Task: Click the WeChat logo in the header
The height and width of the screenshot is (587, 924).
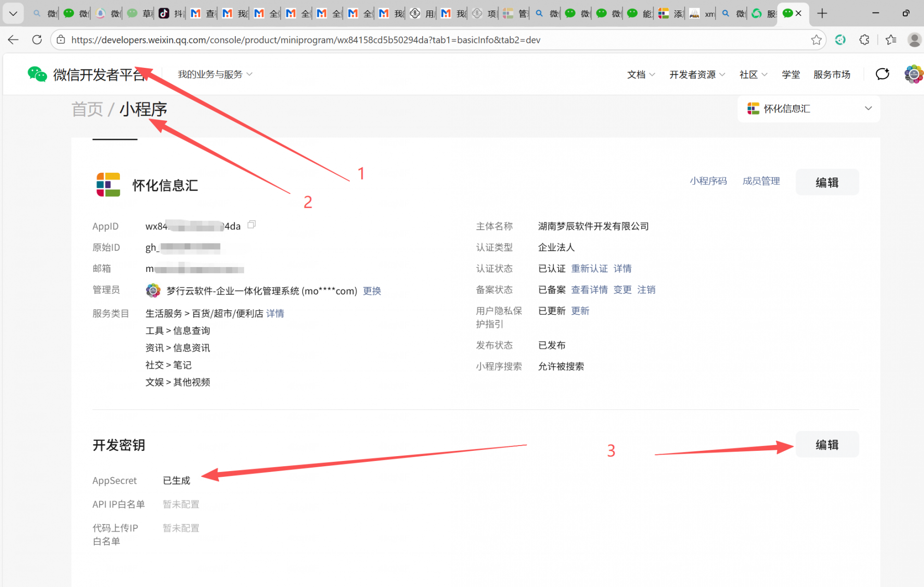Action: tap(37, 74)
